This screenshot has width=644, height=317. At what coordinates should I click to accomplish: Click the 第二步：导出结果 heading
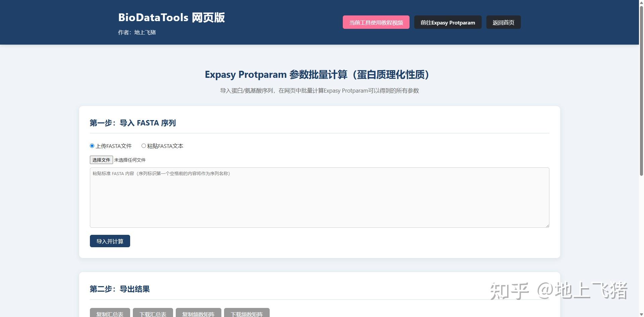pos(120,289)
